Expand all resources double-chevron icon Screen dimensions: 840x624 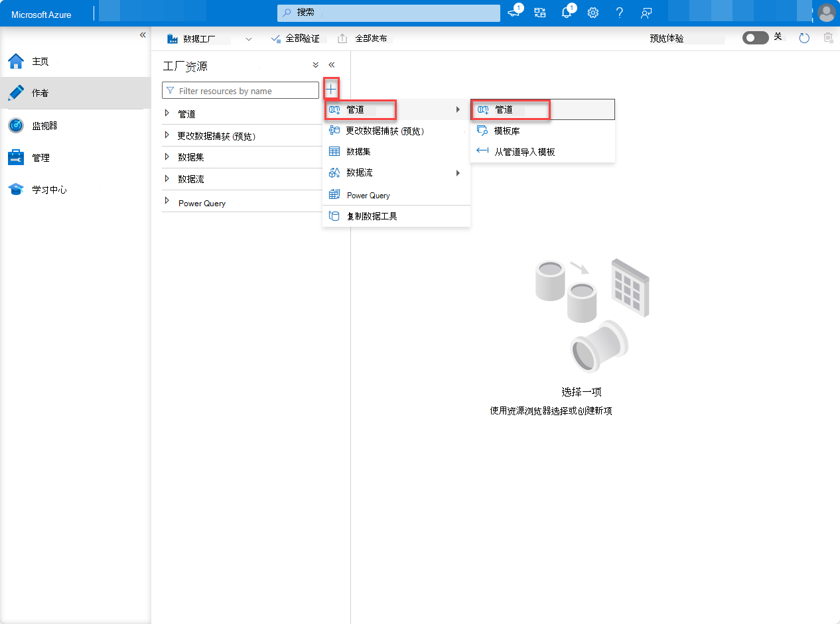coord(315,65)
